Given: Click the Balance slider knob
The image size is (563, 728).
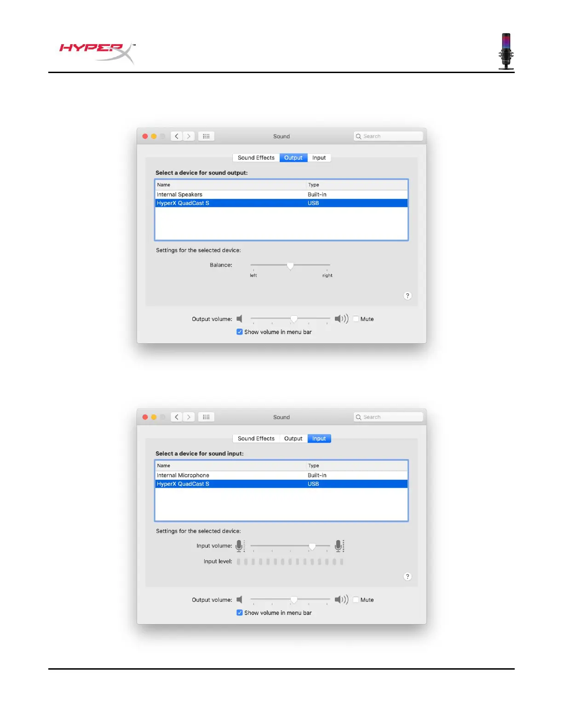Looking at the screenshot, I should pyautogui.click(x=290, y=266).
